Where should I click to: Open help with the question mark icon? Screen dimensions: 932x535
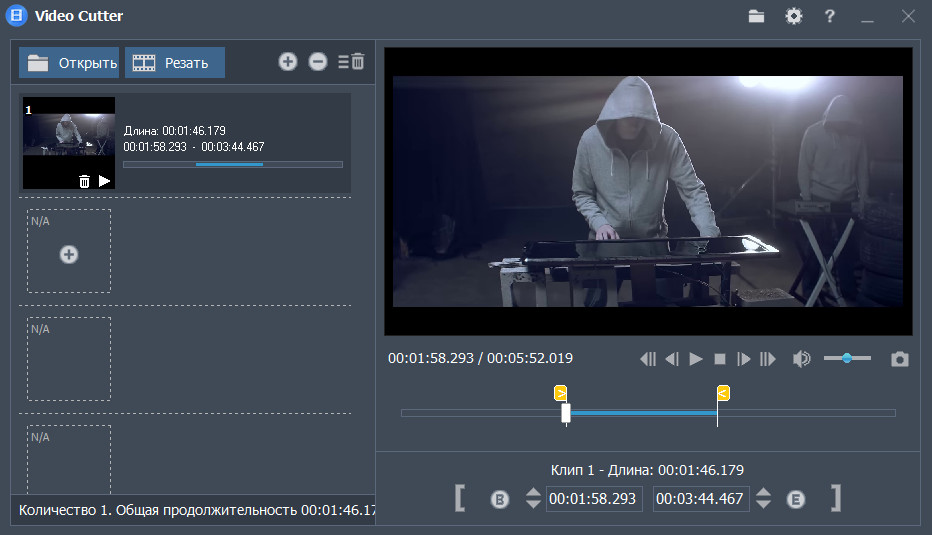pyautogui.click(x=829, y=16)
